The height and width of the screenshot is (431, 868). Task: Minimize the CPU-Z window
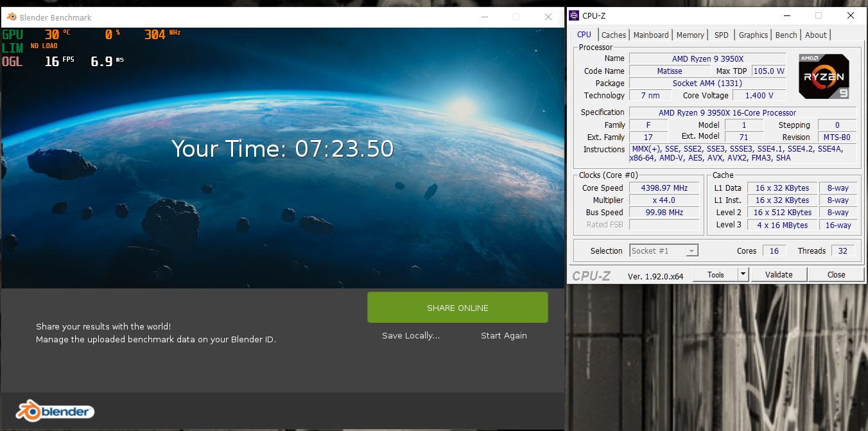787,15
